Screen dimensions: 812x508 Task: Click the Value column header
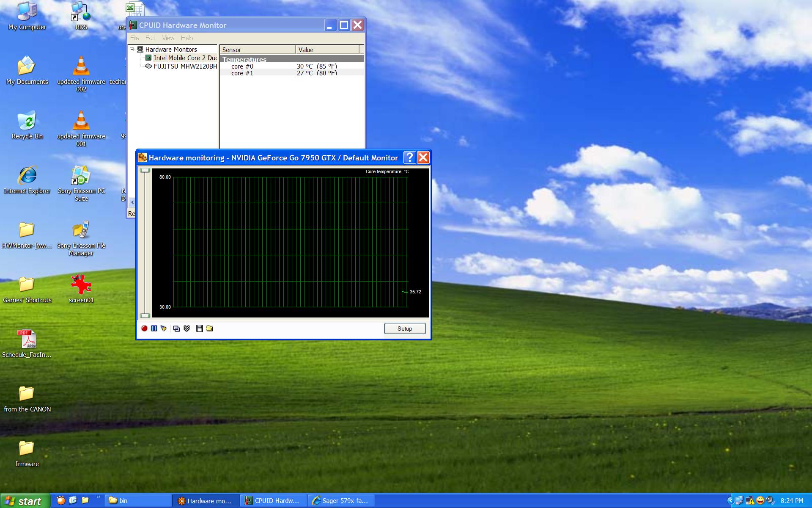tap(327, 50)
